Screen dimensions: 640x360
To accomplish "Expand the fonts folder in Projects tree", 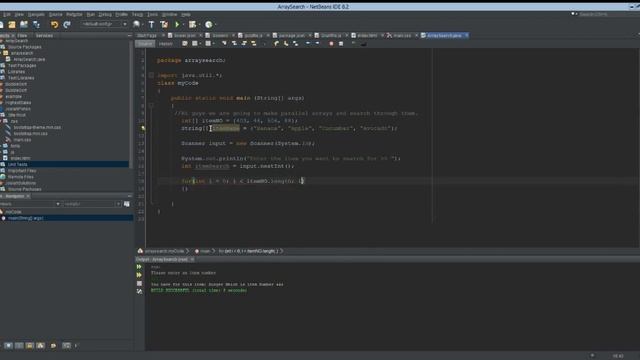I will click(x=1, y=146).
